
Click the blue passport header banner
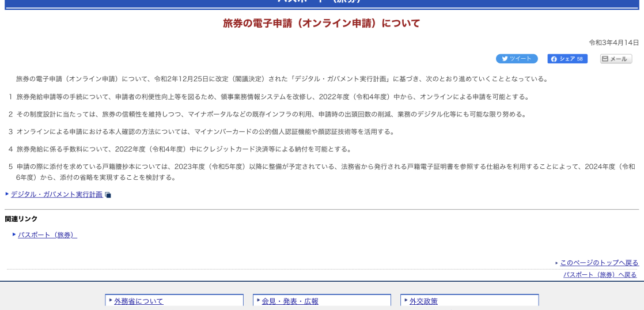(321, 3)
